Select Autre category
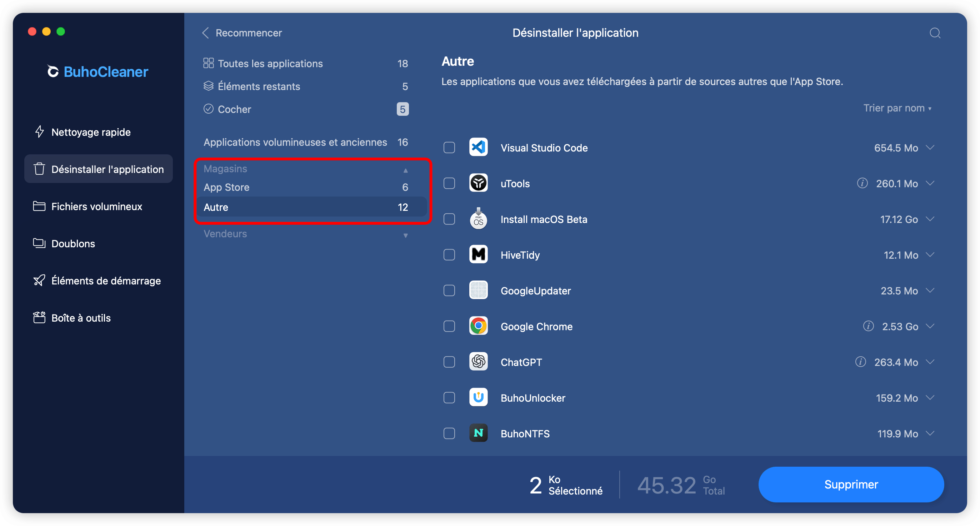 [x=312, y=207]
